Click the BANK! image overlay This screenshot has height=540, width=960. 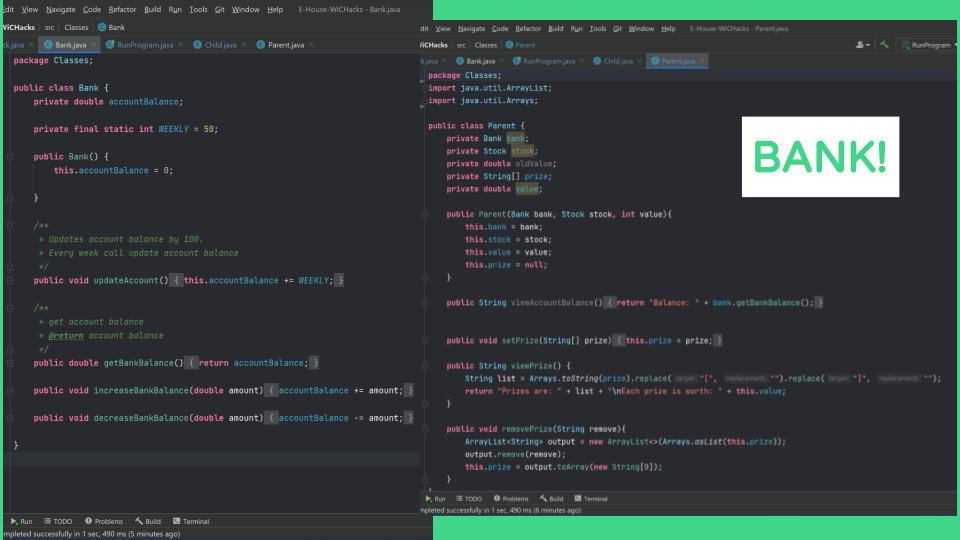coord(820,157)
